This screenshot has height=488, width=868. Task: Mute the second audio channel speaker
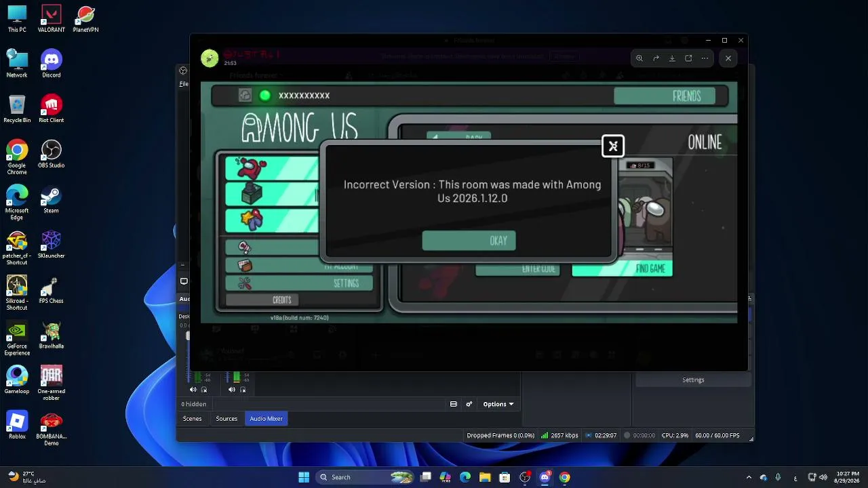coord(232,390)
